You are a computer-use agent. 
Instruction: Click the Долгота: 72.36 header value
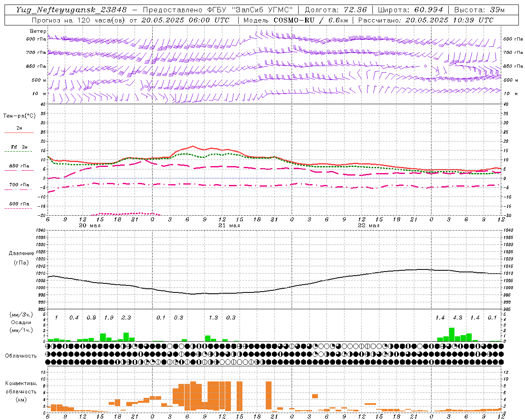(x=336, y=10)
